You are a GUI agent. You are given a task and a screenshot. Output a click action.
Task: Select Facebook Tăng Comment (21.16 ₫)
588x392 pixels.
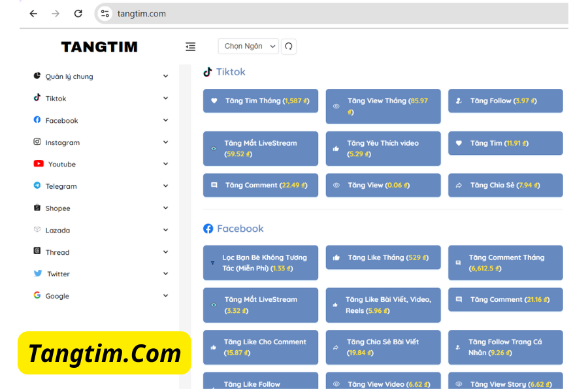(506, 300)
